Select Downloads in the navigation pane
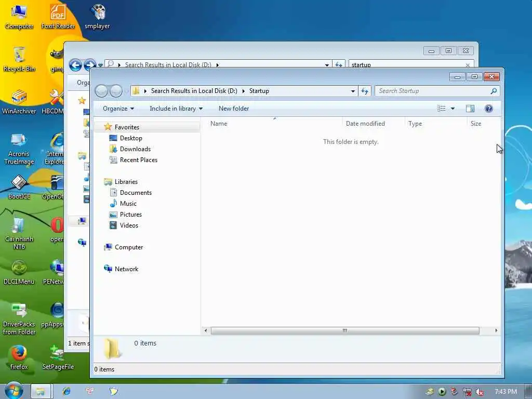Image resolution: width=532 pixels, height=399 pixels. (x=135, y=149)
